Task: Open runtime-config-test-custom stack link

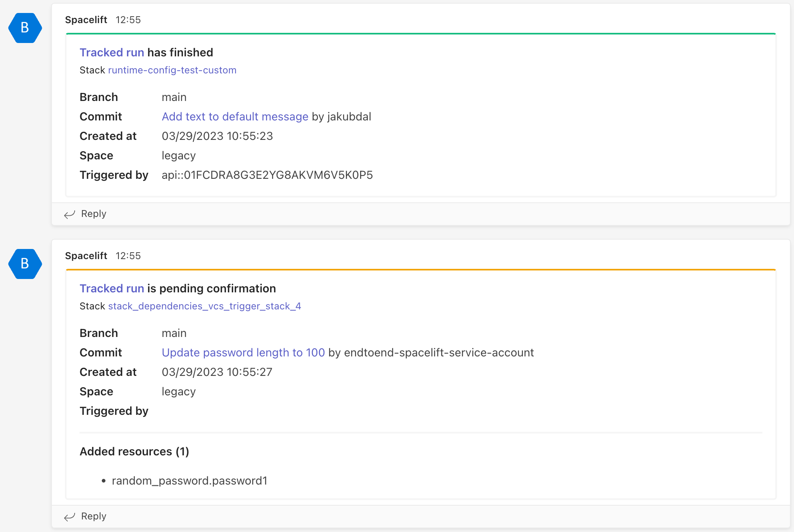Action: (172, 70)
